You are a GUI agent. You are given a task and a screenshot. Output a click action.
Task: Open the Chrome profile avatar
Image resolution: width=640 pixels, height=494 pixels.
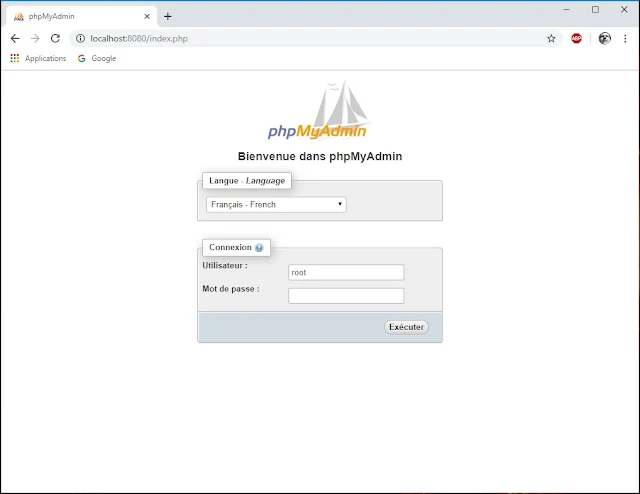604,38
